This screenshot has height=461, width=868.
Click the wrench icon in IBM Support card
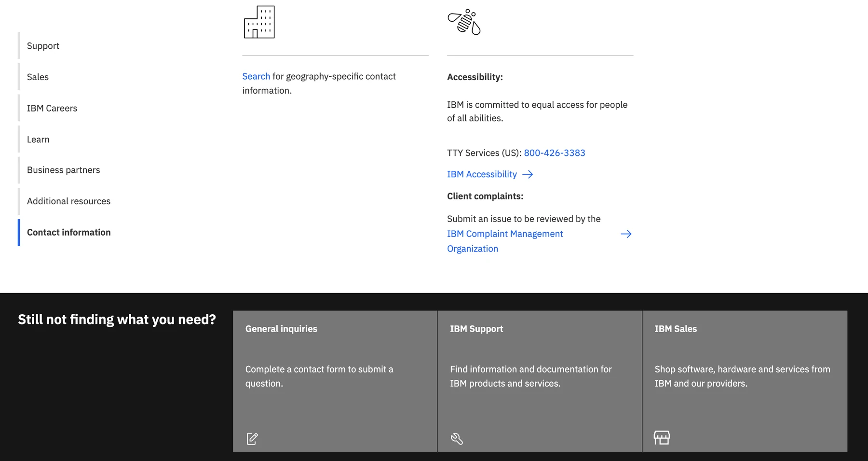(457, 438)
